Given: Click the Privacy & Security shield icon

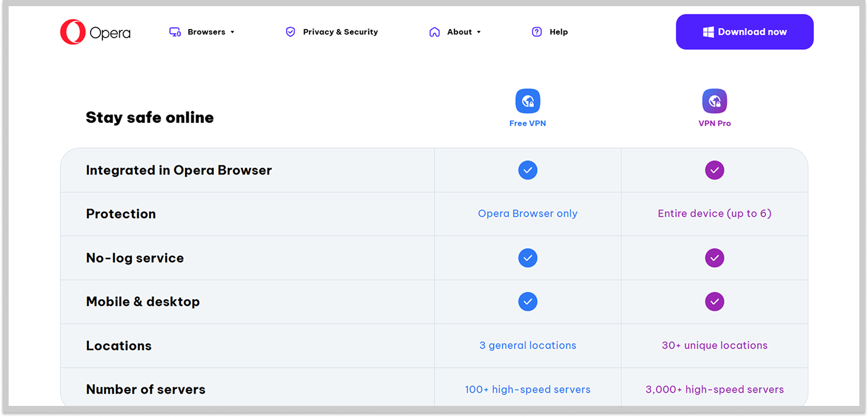Looking at the screenshot, I should 290,31.
